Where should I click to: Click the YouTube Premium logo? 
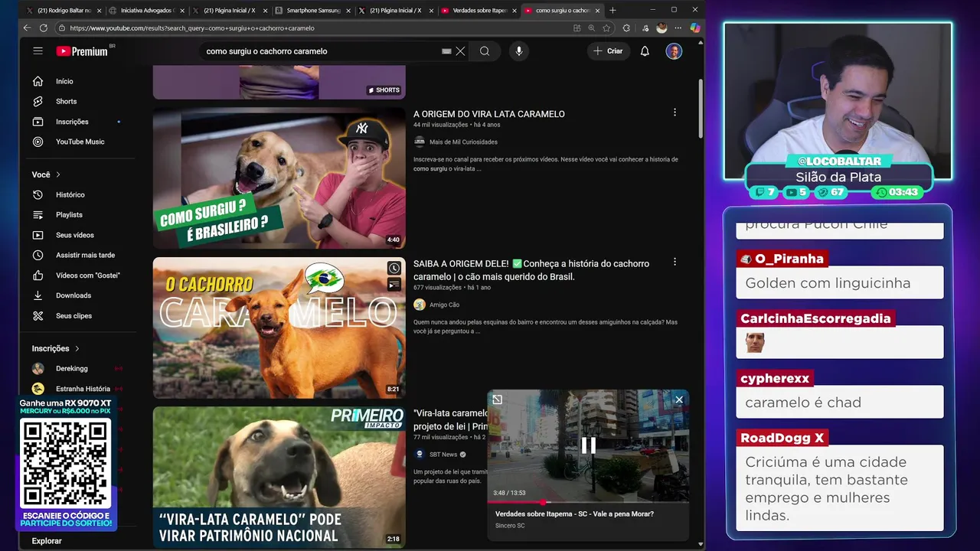[x=82, y=51]
